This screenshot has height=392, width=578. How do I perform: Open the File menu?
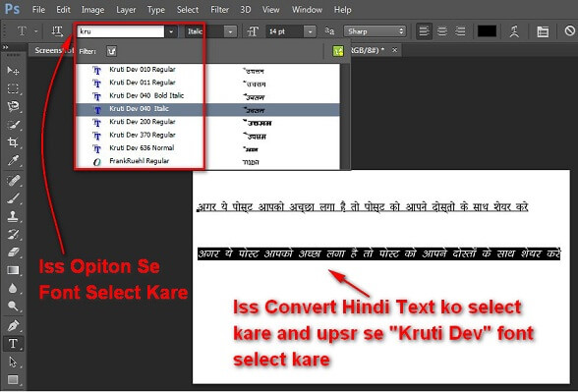click(x=38, y=10)
